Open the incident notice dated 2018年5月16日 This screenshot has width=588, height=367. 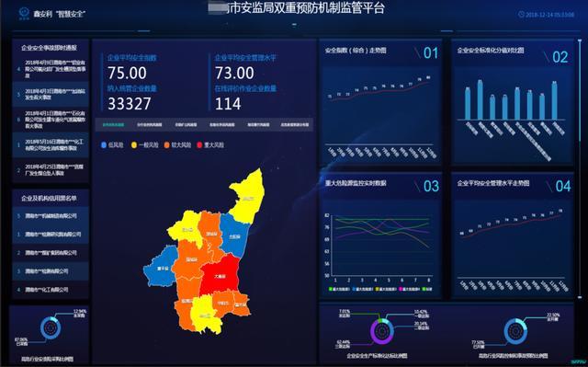coord(51,144)
